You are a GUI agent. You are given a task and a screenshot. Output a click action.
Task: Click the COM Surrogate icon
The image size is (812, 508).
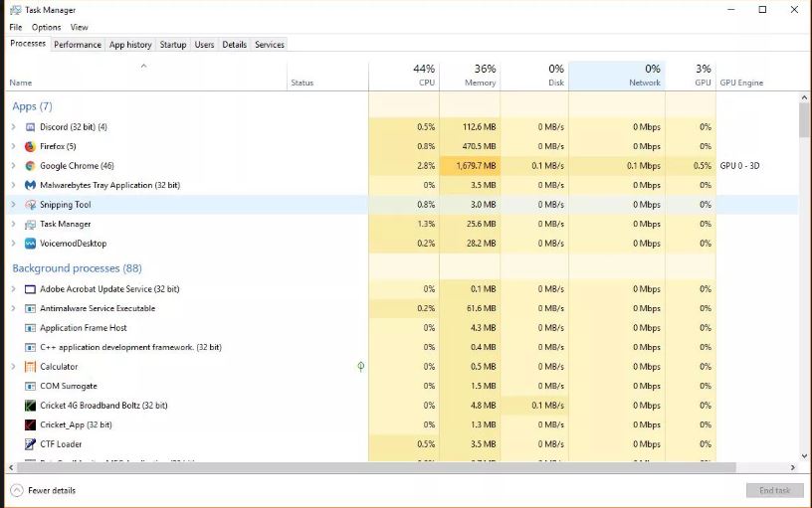(x=30, y=387)
